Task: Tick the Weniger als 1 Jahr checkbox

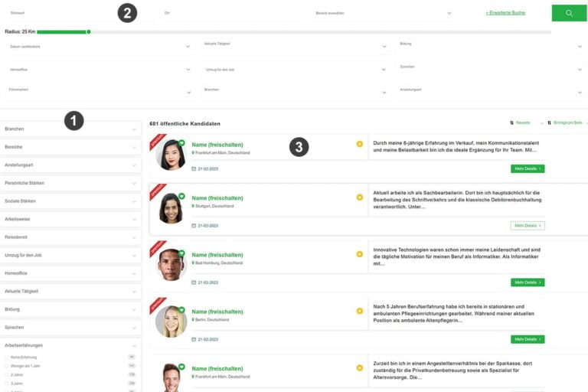Action: point(7,366)
